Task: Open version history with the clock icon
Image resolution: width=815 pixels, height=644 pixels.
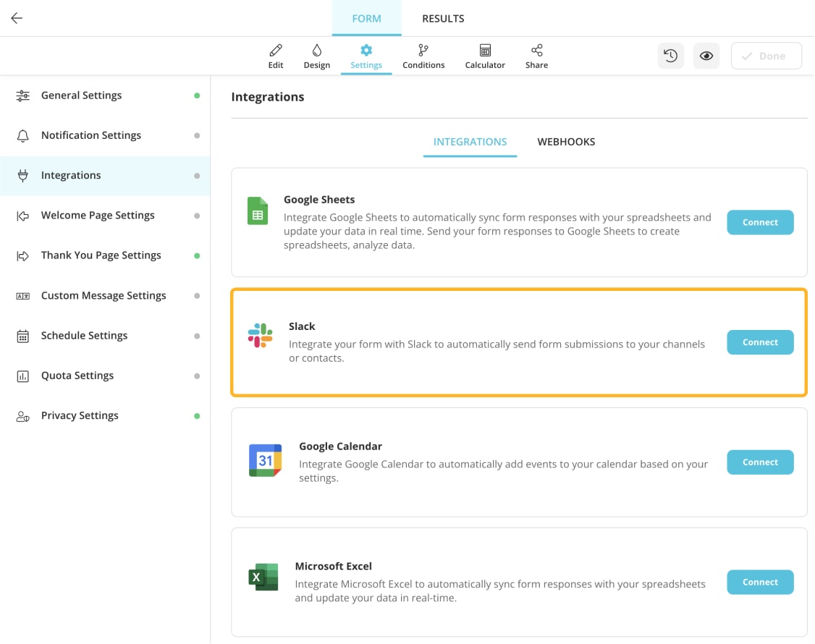Action: (670, 55)
